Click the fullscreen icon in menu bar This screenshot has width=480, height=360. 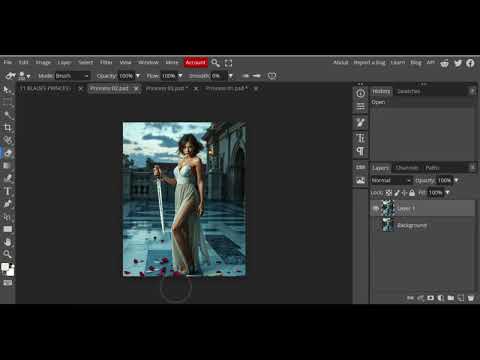coord(228,63)
